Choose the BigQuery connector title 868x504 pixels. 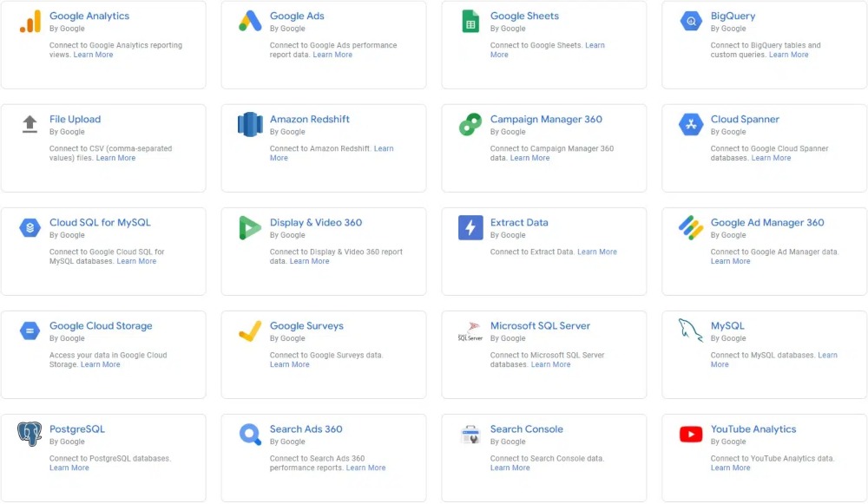tap(733, 16)
